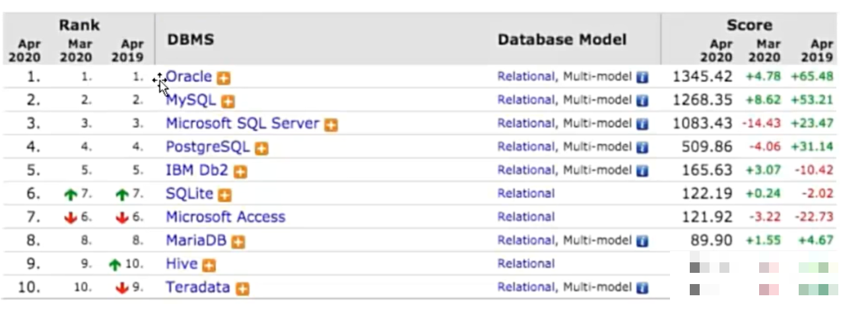Click the info icon in MariaDB's model column
The width and height of the screenshot is (868, 317).
[642, 241]
